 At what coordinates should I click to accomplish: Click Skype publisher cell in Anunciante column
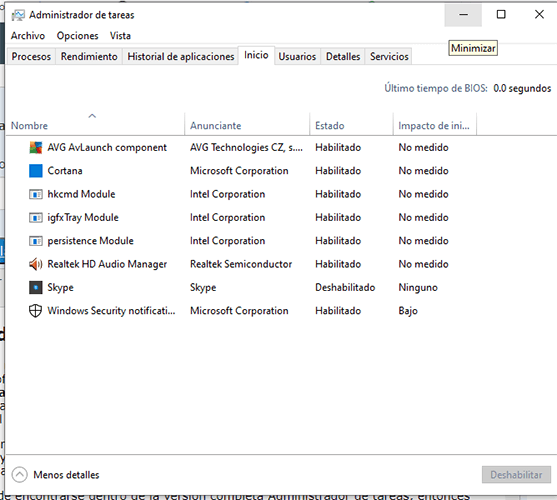pyautogui.click(x=203, y=287)
